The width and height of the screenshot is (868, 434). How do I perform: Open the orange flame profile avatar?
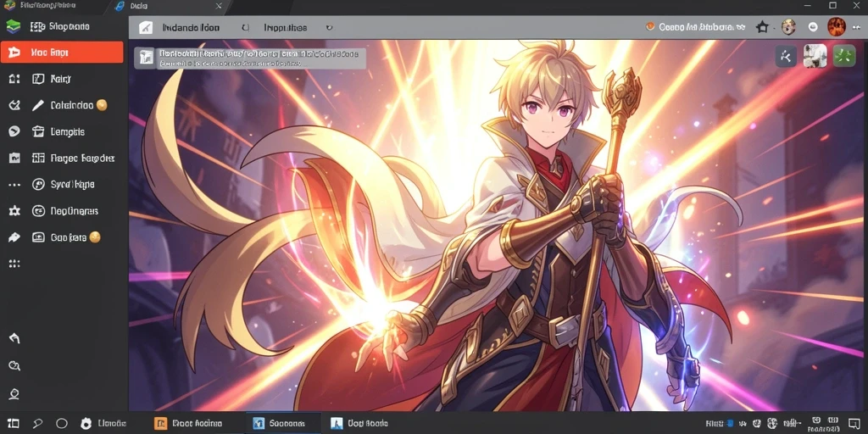click(836, 26)
